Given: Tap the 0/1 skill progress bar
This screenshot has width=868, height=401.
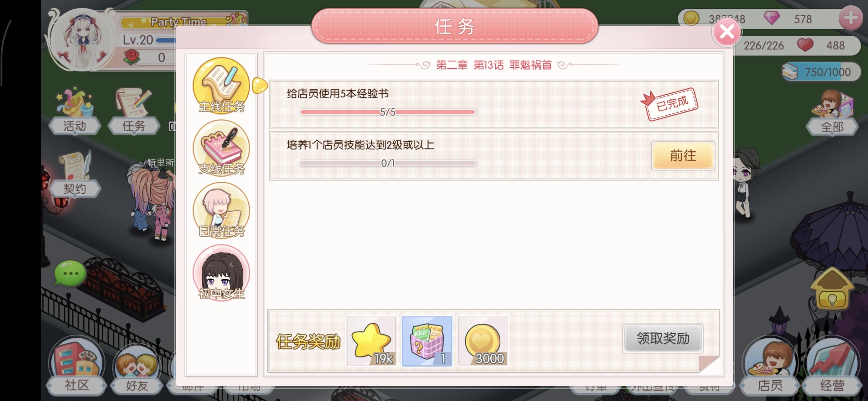Looking at the screenshot, I should coord(388,163).
